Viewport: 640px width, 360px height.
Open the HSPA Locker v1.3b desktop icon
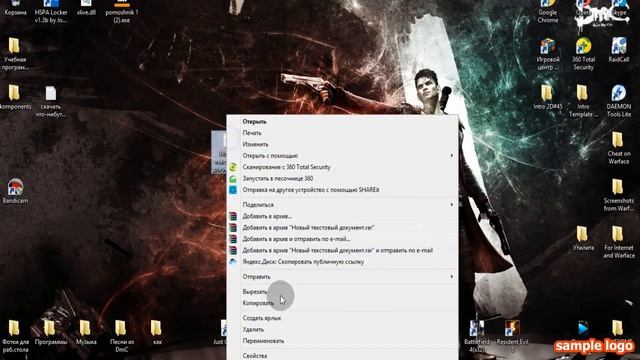51,11
